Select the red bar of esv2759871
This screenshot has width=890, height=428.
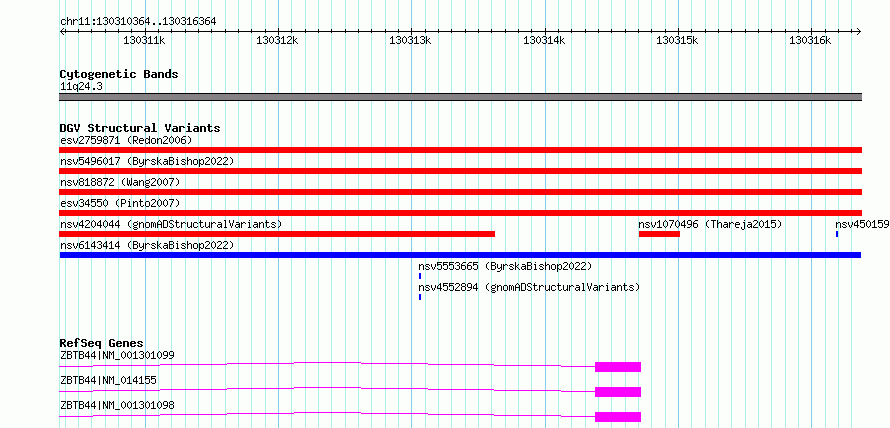pyautogui.click(x=461, y=150)
